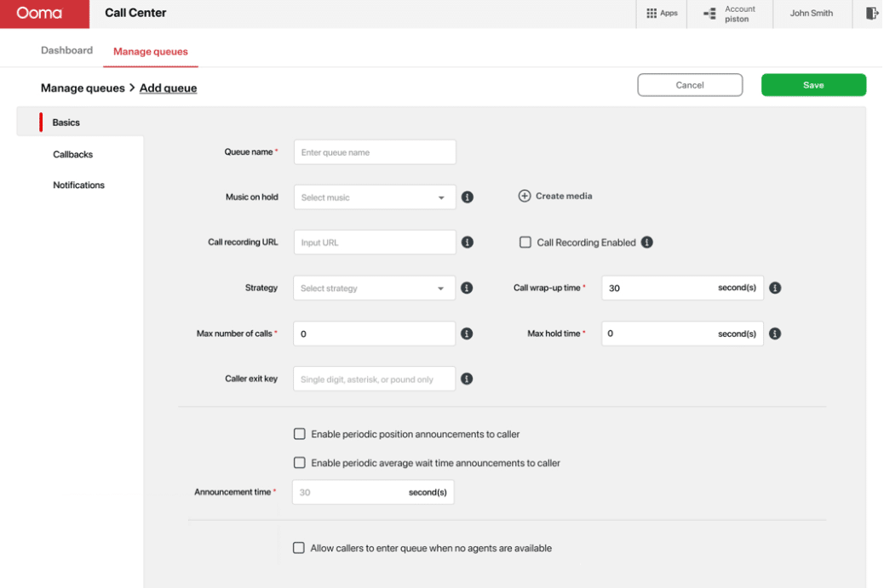Viewport: 884px width, 588px height.
Task: Click info icon beside Caller exit key
Action: [x=467, y=379]
